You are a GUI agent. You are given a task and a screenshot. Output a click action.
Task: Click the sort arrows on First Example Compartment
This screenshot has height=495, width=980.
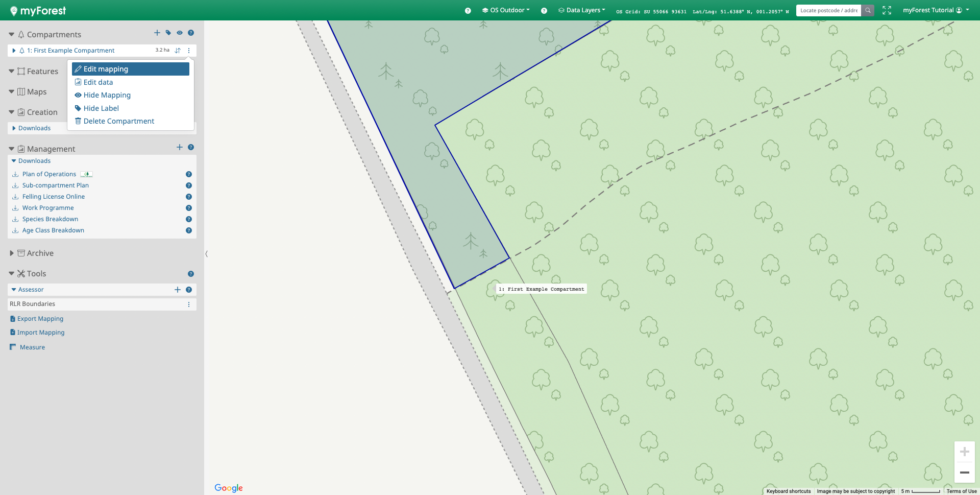pyautogui.click(x=178, y=51)
